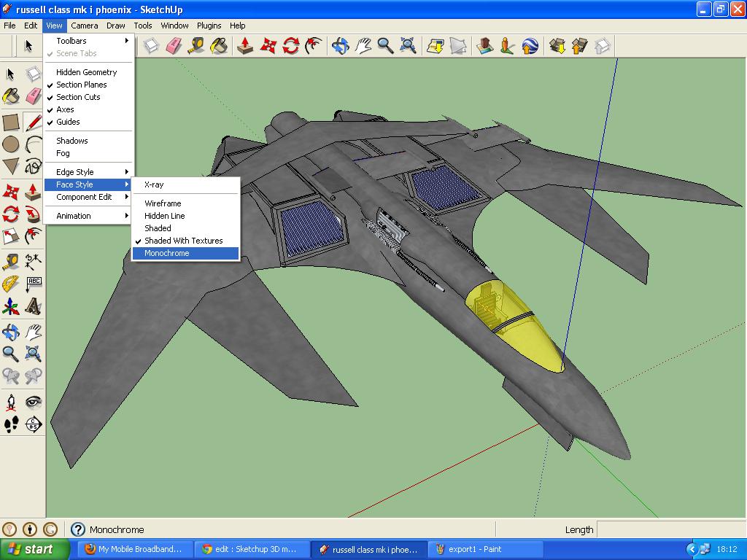Pick the Push/Pull tool in left toolbar

[x=33, y=192]
